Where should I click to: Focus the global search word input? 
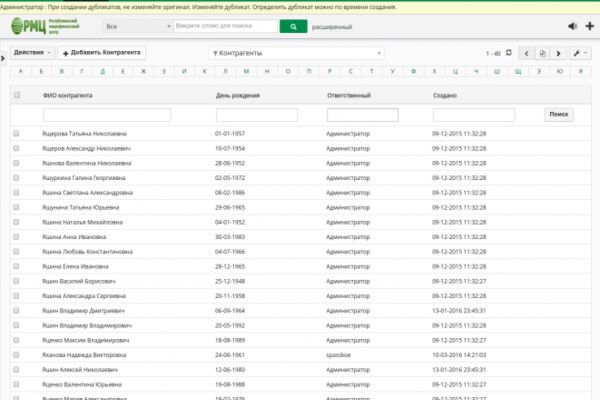coord(225,26)
